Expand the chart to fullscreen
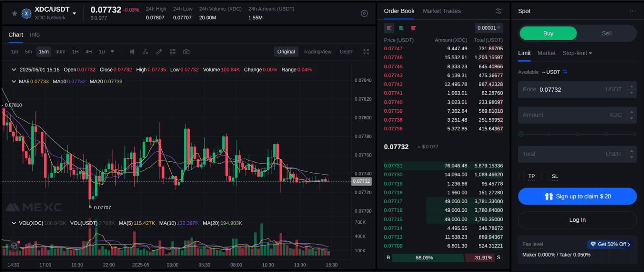The width and height of the screenshot is (644, 272). (366, 52)
